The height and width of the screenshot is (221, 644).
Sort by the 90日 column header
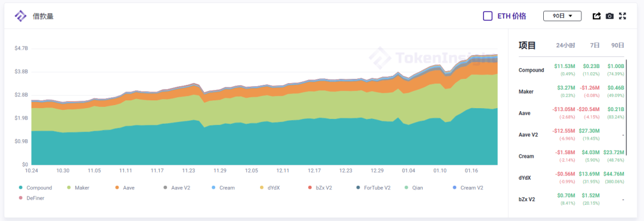[618, 45]
